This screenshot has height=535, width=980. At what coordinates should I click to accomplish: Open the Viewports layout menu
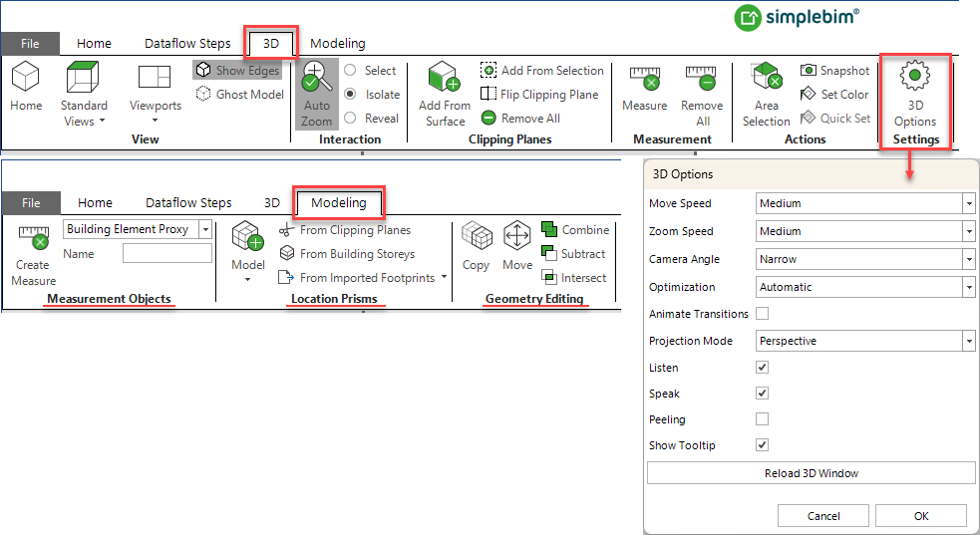(x=155, y=94)
